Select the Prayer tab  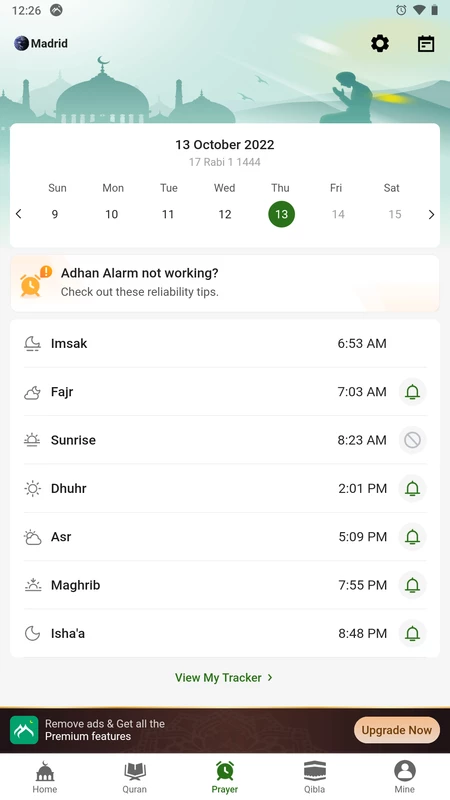224,777
